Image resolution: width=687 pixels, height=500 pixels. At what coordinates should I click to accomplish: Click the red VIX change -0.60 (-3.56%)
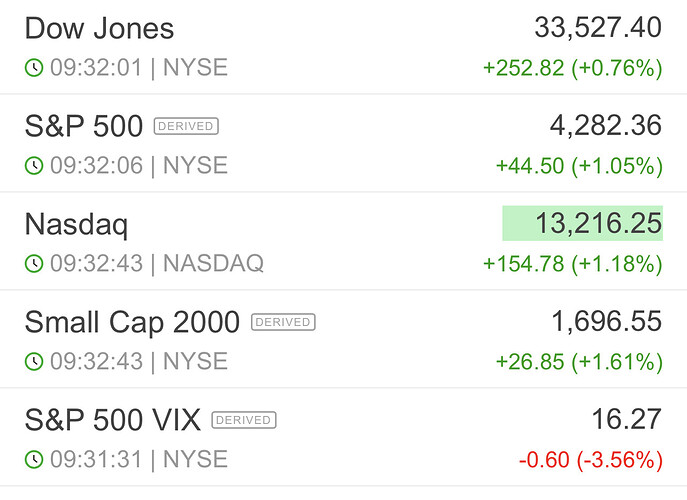(590, 460)
